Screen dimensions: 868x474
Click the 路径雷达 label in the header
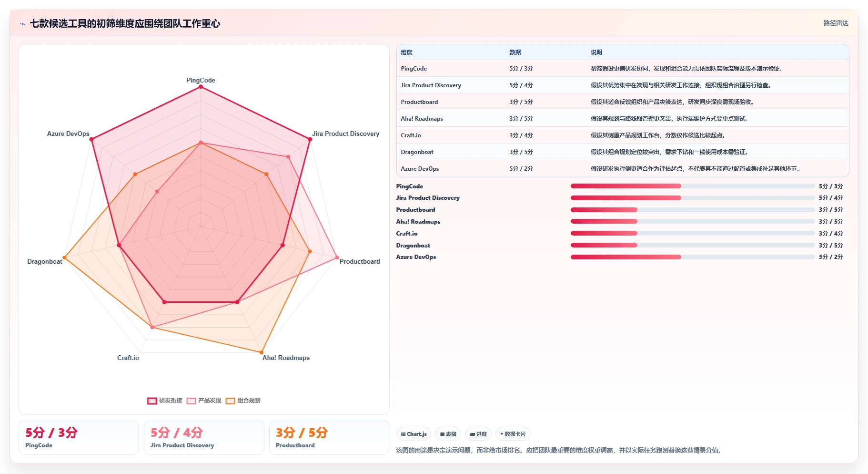pos(836,23)
